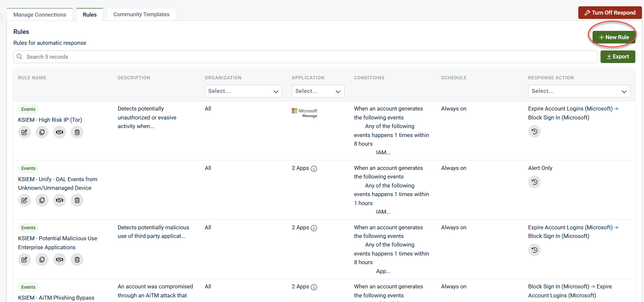The width and height of the screenshot is (644, 302).
Task: Duplicate the KSIEM High Risk IP (Tor) rule
Action: coord(42,132)
